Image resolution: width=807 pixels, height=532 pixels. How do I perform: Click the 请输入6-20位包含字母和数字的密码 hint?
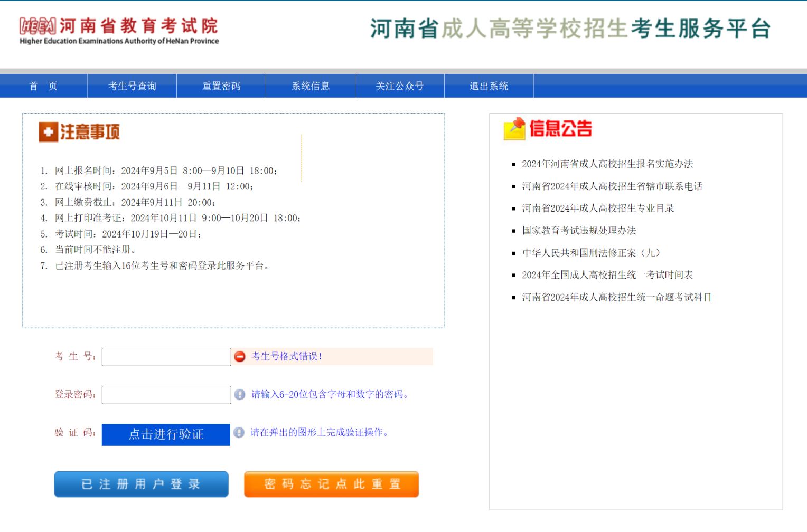pyautogui.click(x=330, y=395)
